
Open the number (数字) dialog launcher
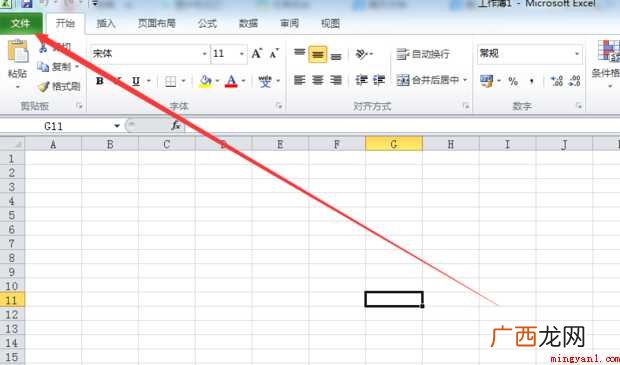[x=579, y=106]
